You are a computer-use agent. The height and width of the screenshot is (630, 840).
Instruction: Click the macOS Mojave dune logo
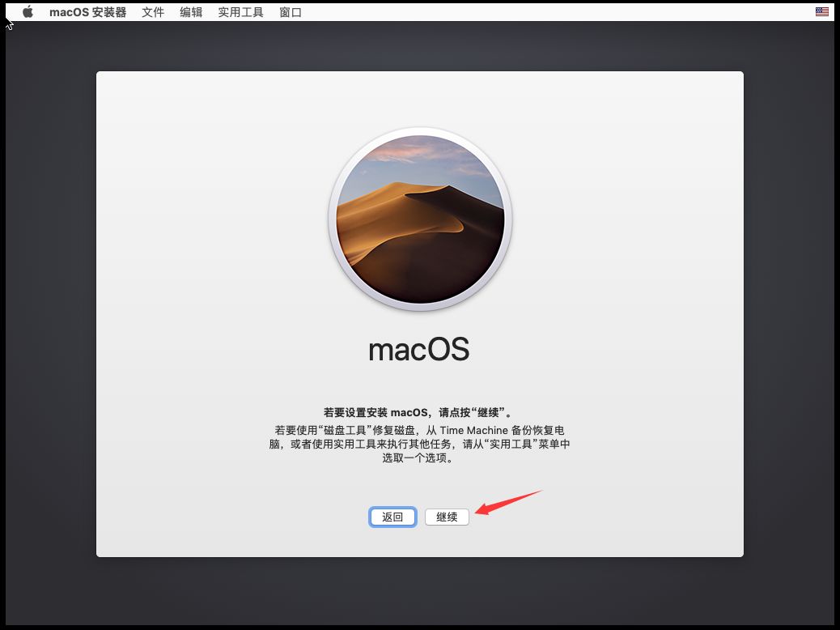(420, 219)
